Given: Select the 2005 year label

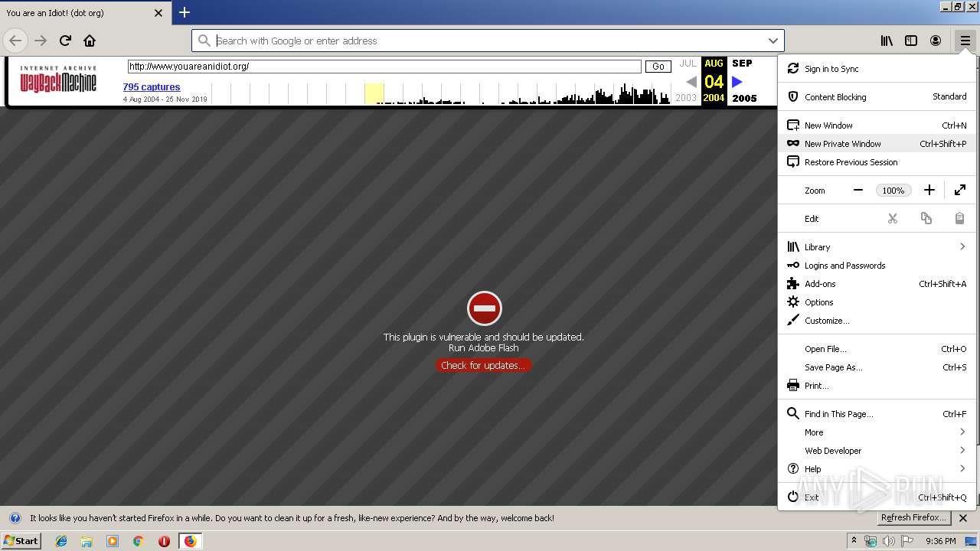Looking at the screenshot, I should (x=744, y=98).
